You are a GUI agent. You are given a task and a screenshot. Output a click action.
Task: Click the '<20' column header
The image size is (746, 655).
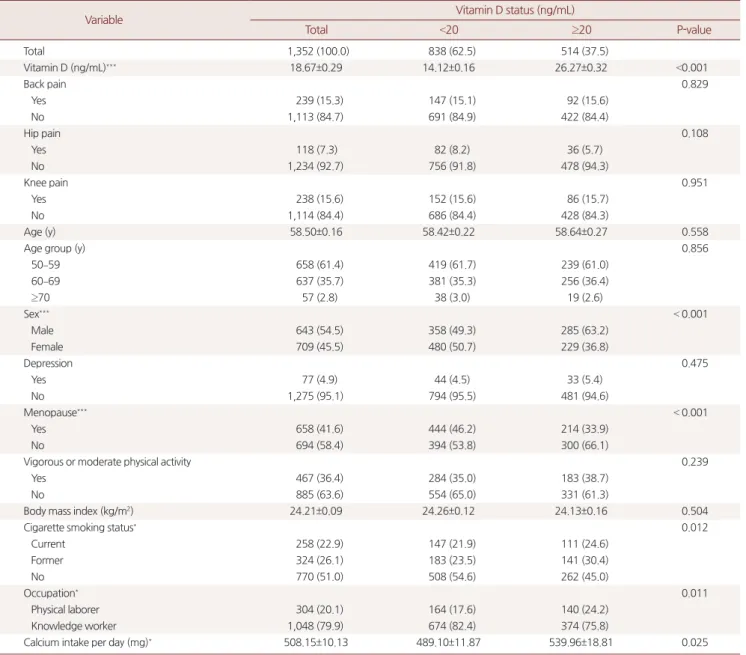pos(449,30)
